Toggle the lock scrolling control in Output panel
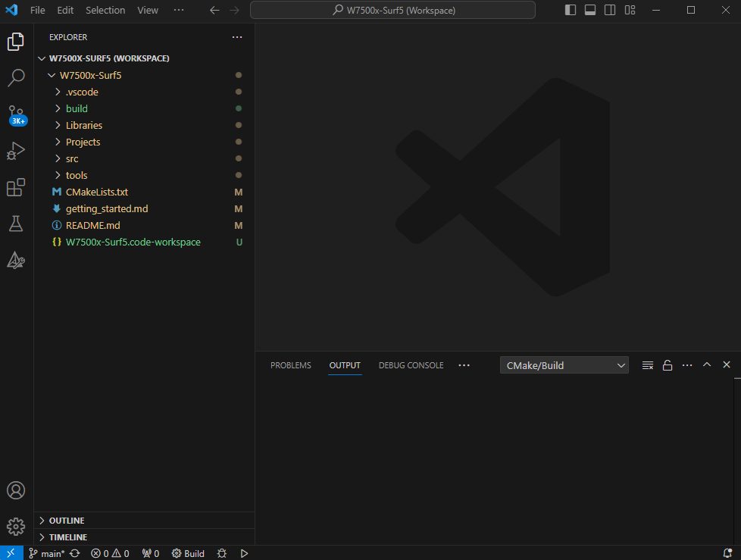The image size is (741, 560). tap(667, 364)
